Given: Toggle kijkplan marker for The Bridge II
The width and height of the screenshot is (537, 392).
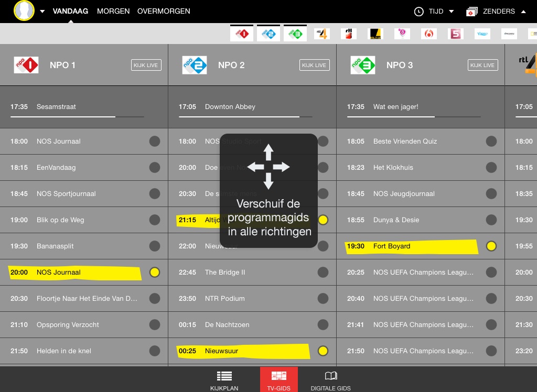Looking at the screenshot, I should 323,272.
